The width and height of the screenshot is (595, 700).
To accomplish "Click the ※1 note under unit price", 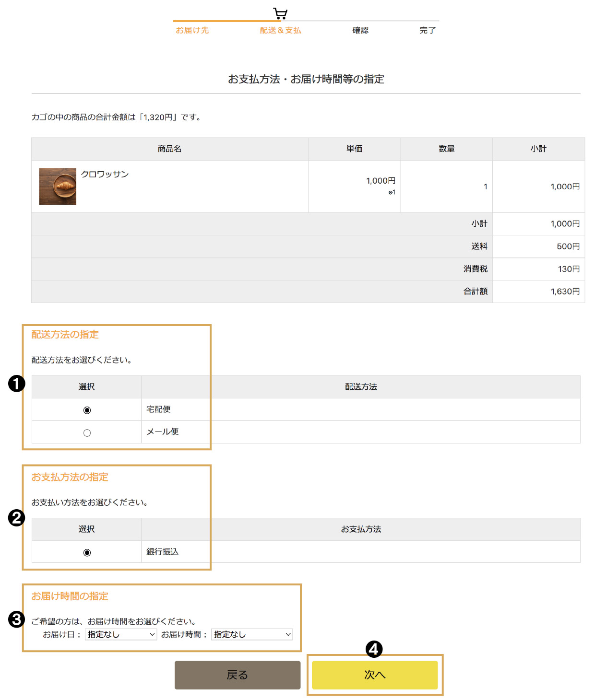I will click(x=392, y=192).
